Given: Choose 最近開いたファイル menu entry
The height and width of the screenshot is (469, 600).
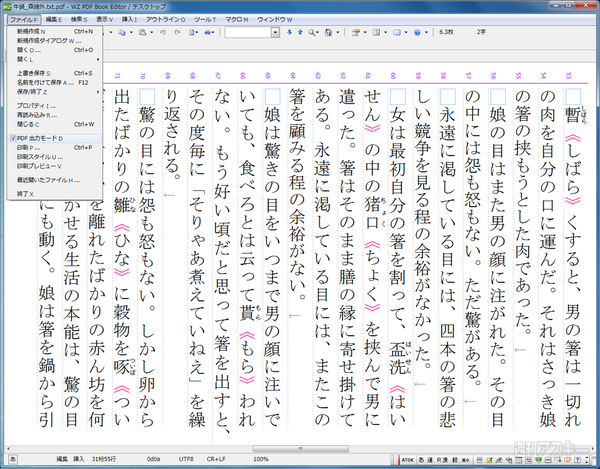Looking at the screenshot, I should point(55,180).
